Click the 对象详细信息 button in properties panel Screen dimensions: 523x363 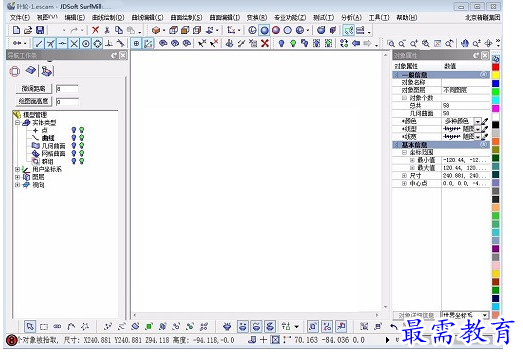click(x=416, y=315)
